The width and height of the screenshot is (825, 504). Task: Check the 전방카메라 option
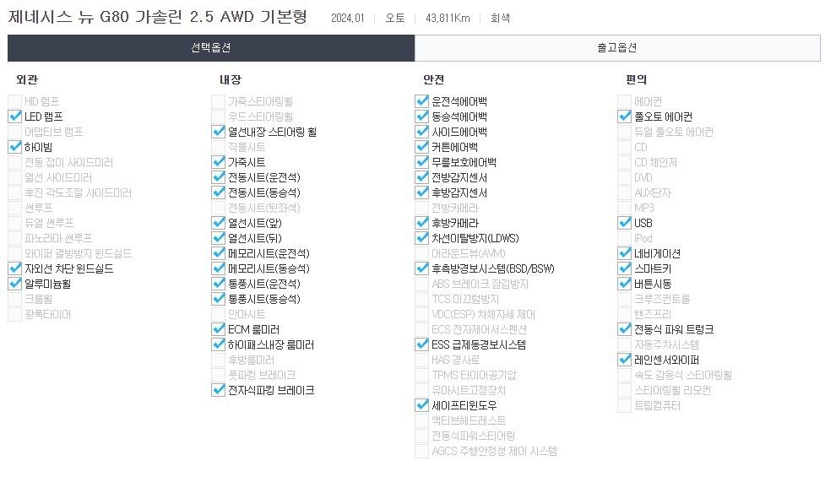(x=422, y=208)
